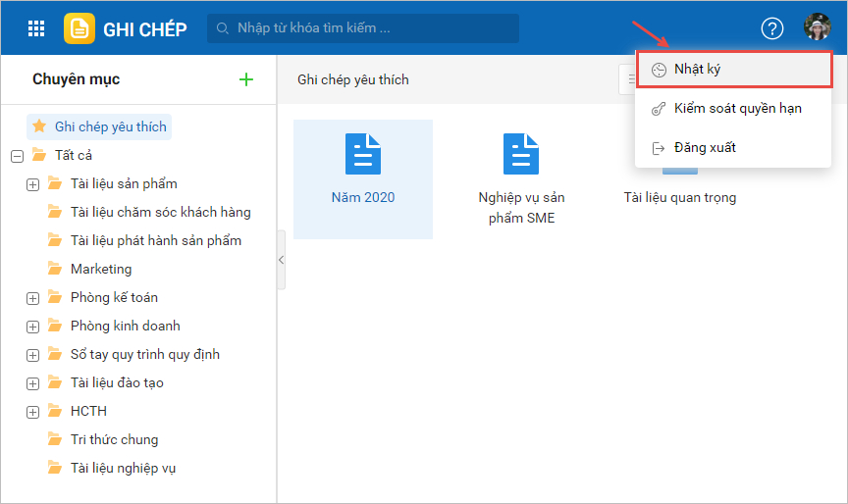848x504 pixels.
Task: Click the yellow Ghi Chép app logo
Action: click(x=79, y=28)
